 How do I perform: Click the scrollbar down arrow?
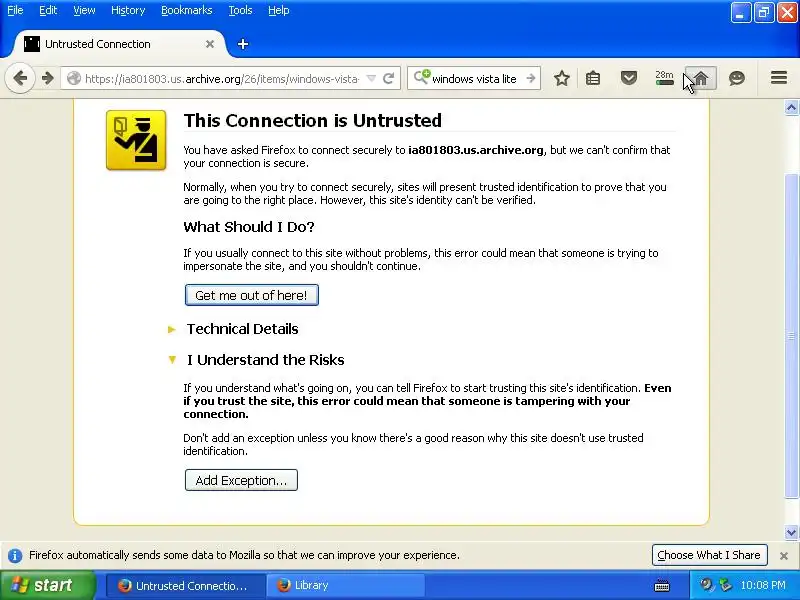click(x=791, y=532)
